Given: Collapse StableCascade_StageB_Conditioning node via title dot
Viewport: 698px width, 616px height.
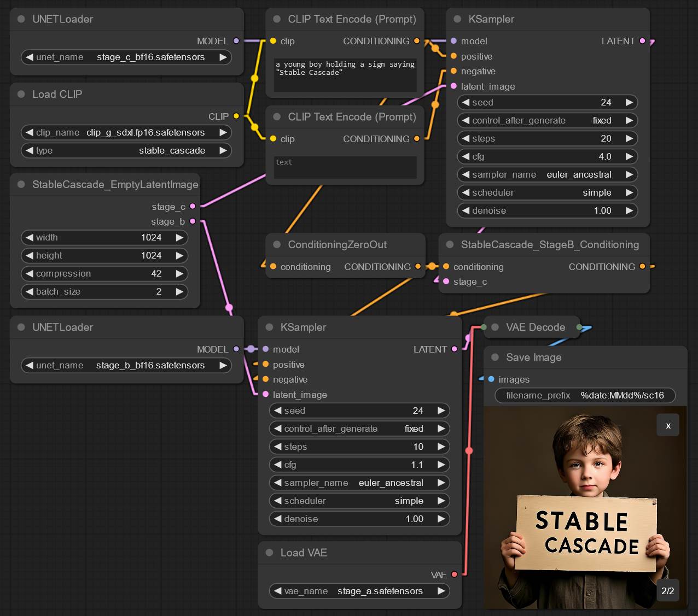Looking at the screenshot, I should 450,244.
